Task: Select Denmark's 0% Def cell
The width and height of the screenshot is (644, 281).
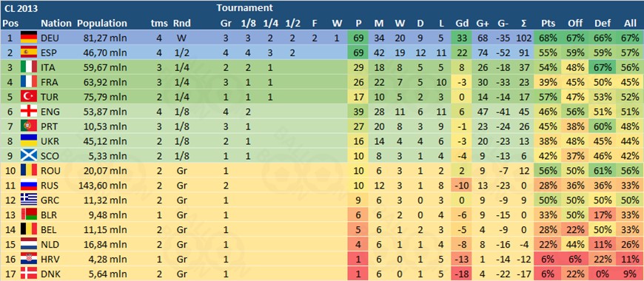Action: pos(603,274)
